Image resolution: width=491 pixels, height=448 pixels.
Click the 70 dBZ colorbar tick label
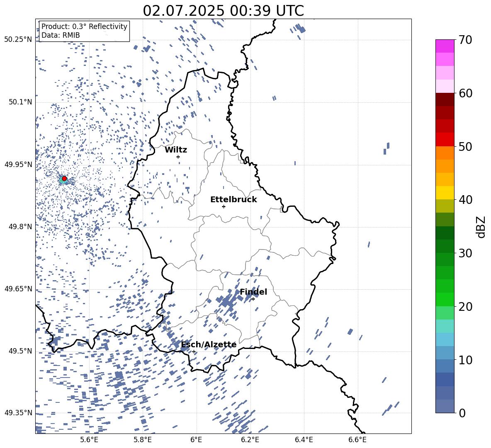coord(465,40)
